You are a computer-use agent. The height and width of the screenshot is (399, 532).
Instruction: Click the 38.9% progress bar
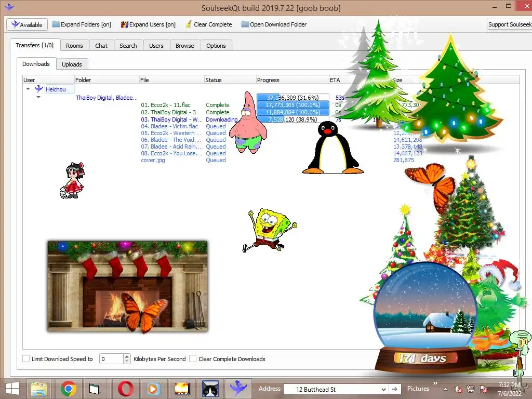click(x=293, y=119)
